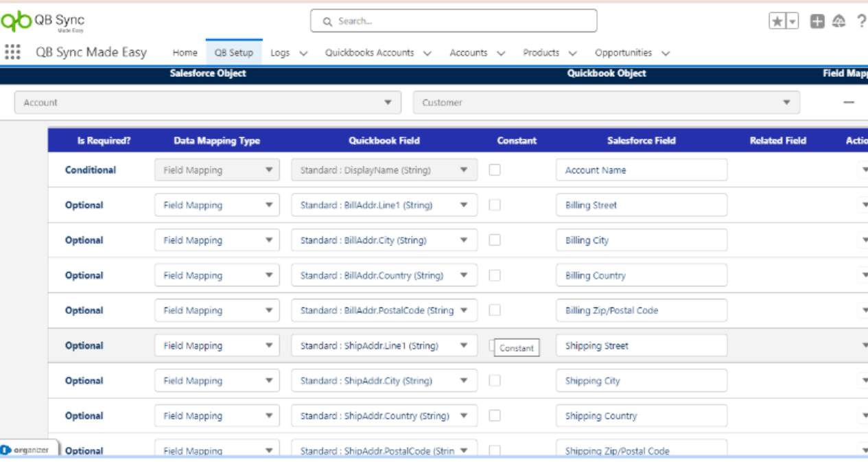
Task: Click the global actions plus icon
Action: coord(817,21)
